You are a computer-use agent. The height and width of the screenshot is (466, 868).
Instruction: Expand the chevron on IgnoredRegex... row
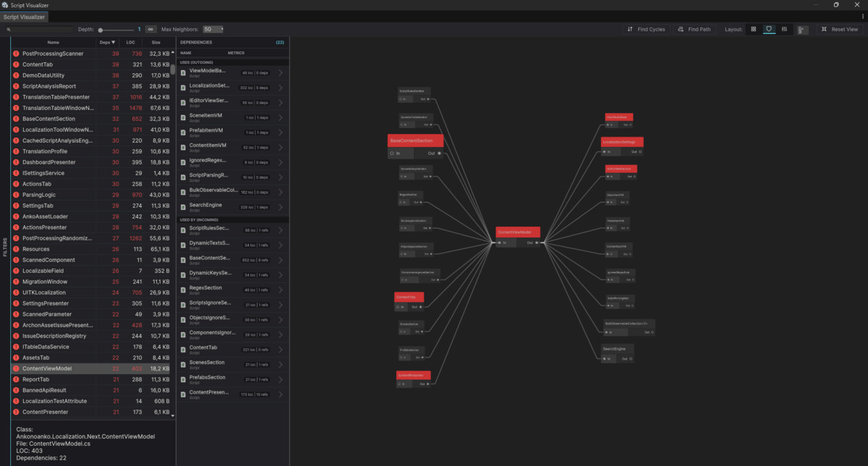[281, 162]
